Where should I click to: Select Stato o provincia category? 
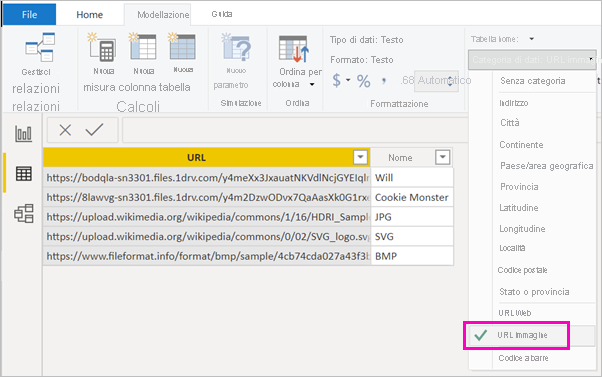tap(534, 292)
